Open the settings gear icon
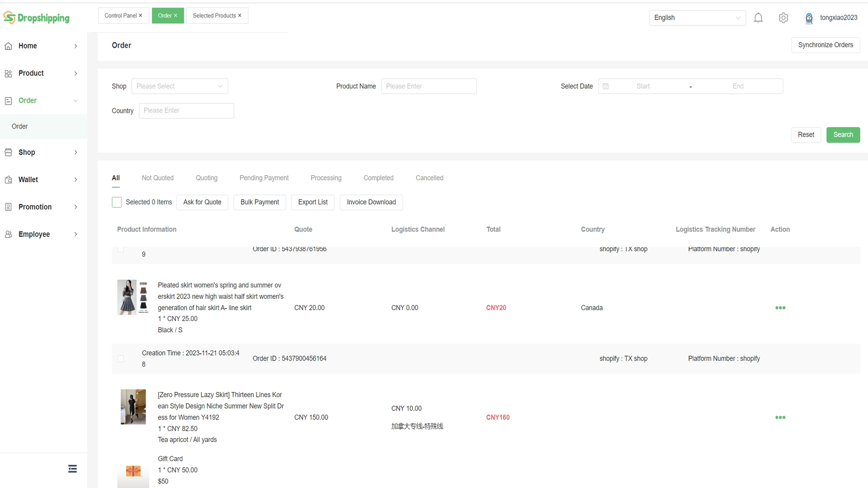Screen dimensions: 868x488 [x=783, y=17]
